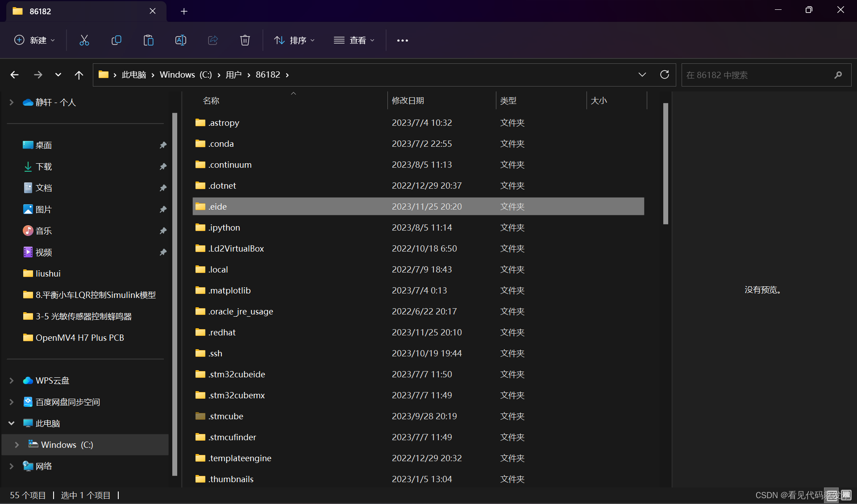Refresh the current folder view

[x=664, y=74]
